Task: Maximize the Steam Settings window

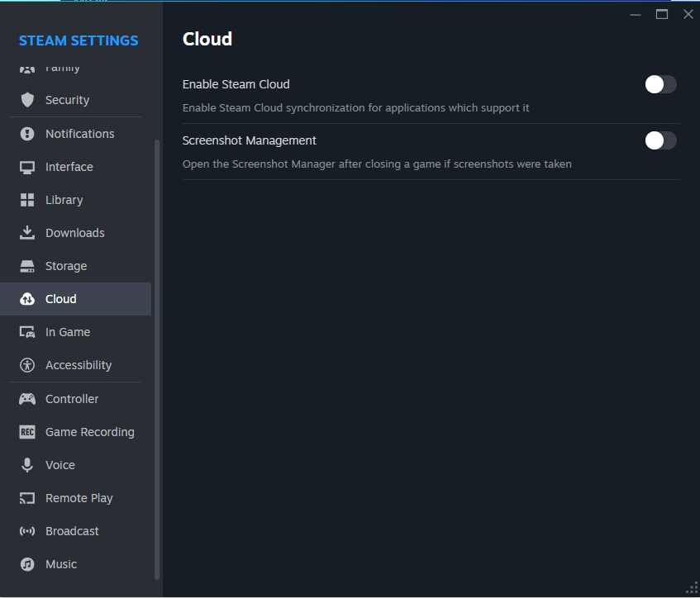Action: [x=662, y=14]
